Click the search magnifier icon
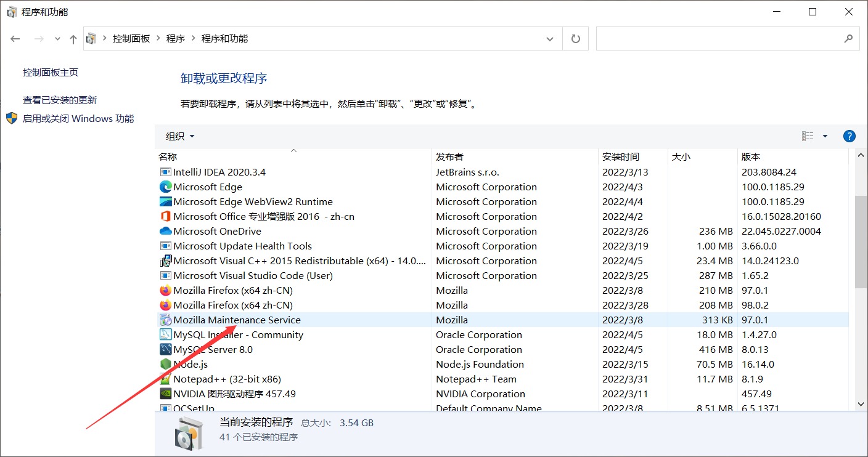This screenshot has width=868, height=457. click(x=848, y=38)
